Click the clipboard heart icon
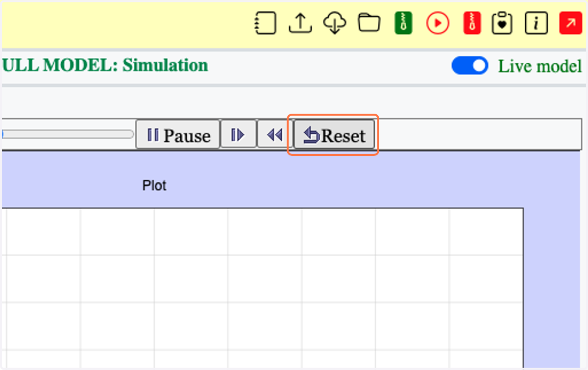The height and width of the screenshot is (370, 588). coord(502,23)
